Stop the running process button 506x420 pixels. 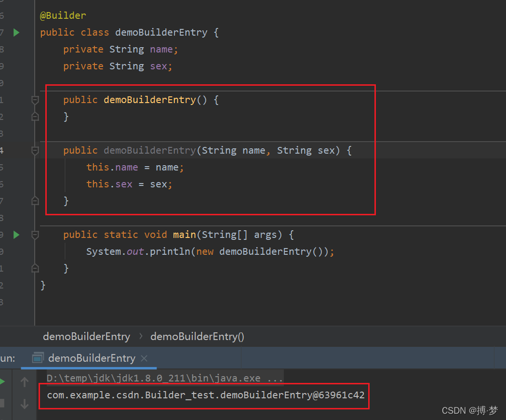tap(2, 403)
